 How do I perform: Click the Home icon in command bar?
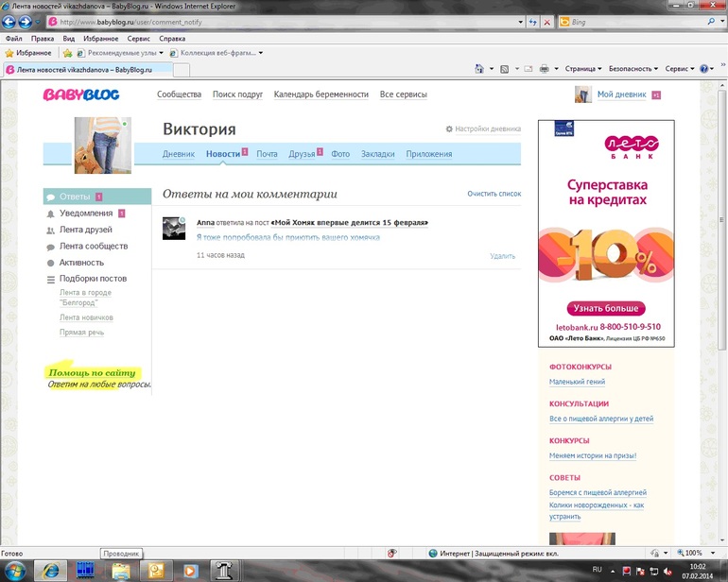479,69
